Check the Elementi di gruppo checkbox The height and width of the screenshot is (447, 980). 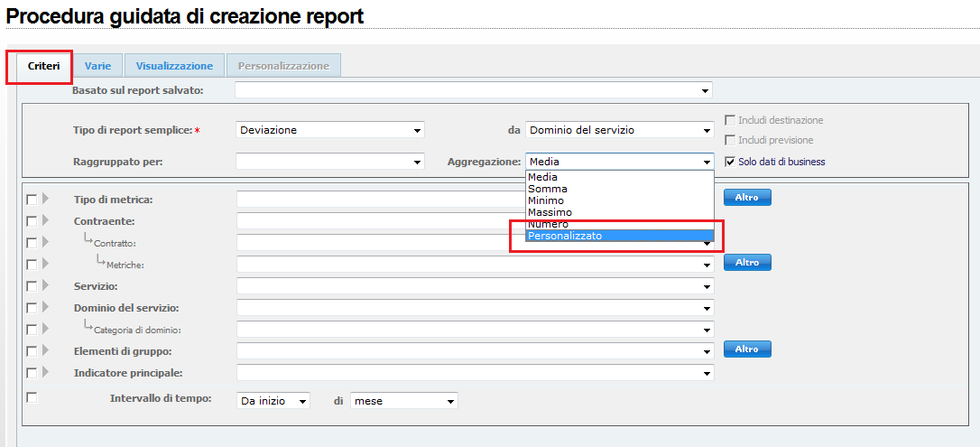(32, 350)
